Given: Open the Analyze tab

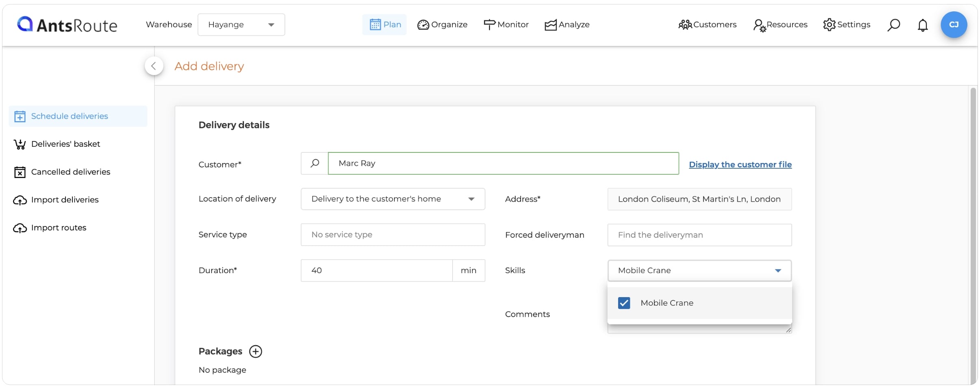Looking at the screenshot, I should click(567, 24).
